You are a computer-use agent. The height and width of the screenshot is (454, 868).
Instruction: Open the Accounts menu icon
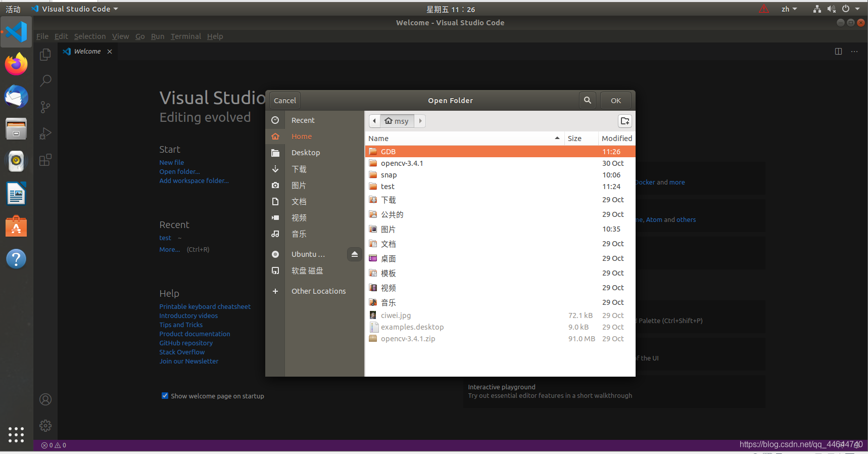click(45, 399)
